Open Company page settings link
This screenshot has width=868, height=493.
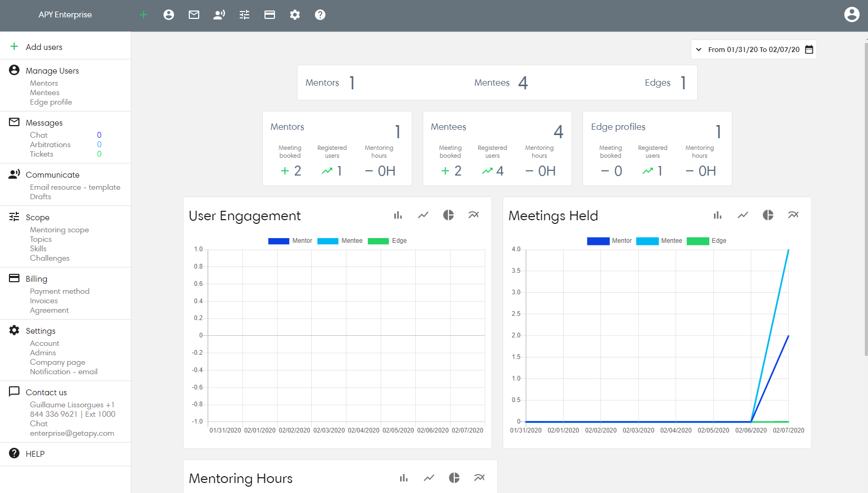click(x=57, y=362)
